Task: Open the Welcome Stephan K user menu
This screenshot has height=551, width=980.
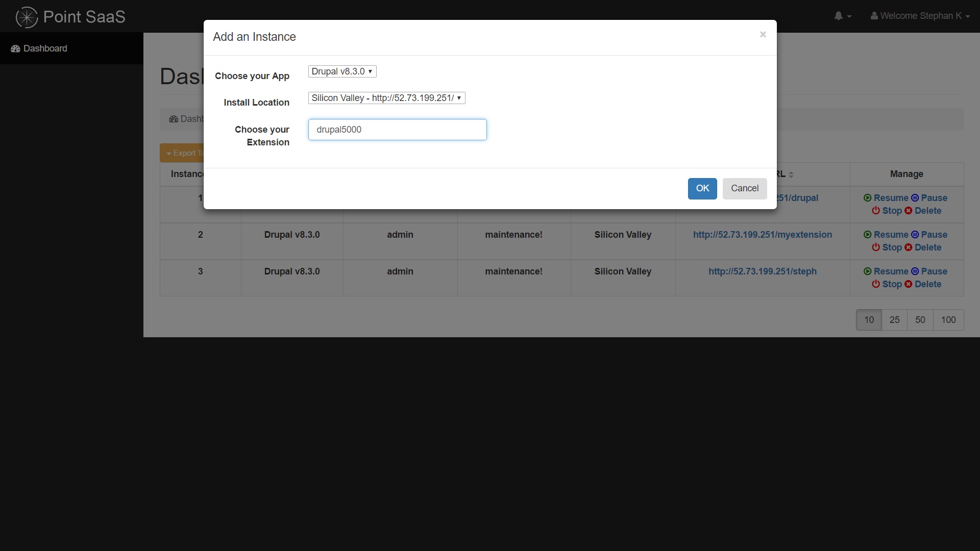Action: 920,16
